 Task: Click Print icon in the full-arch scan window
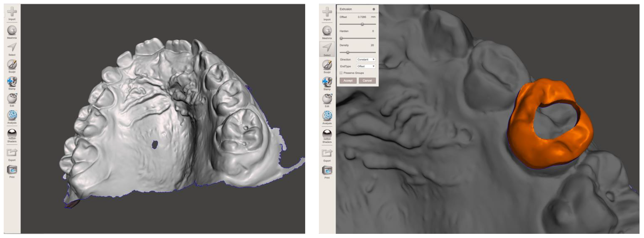(x=12, y=170)
